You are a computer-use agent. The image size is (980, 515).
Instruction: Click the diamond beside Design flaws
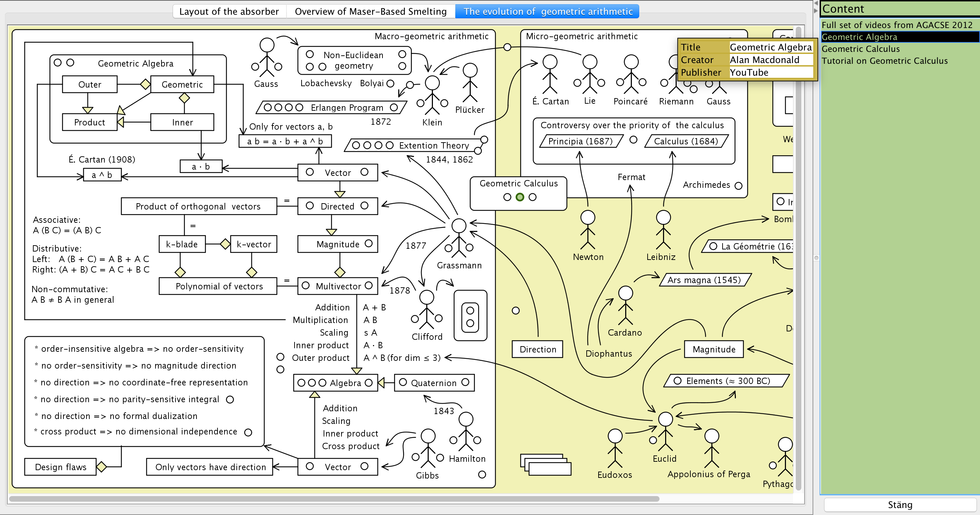pos(101,467)
